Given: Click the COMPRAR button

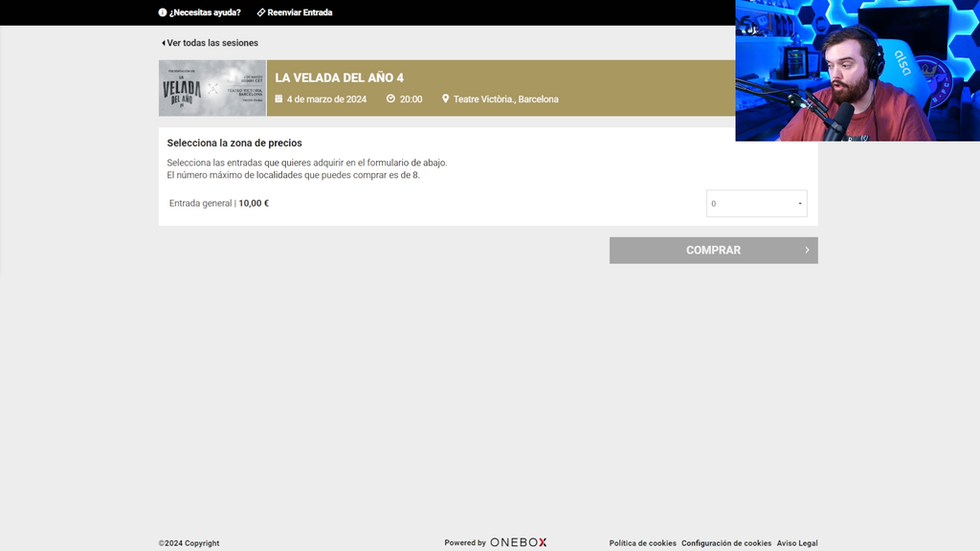Looking at the screenshot, I should tap(714, 251).
